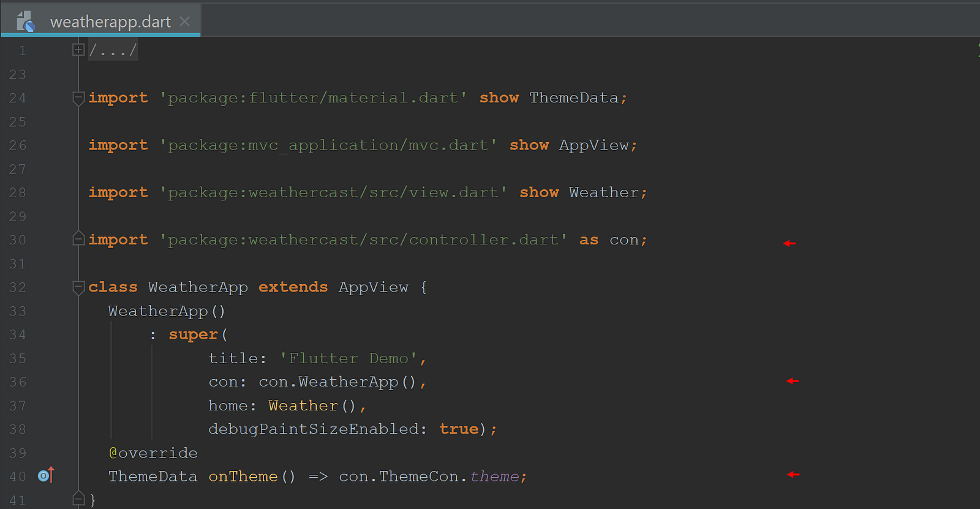Click the 'con' alias on line 30
This screenshot has height=509, width=980.
click(624, 240)
